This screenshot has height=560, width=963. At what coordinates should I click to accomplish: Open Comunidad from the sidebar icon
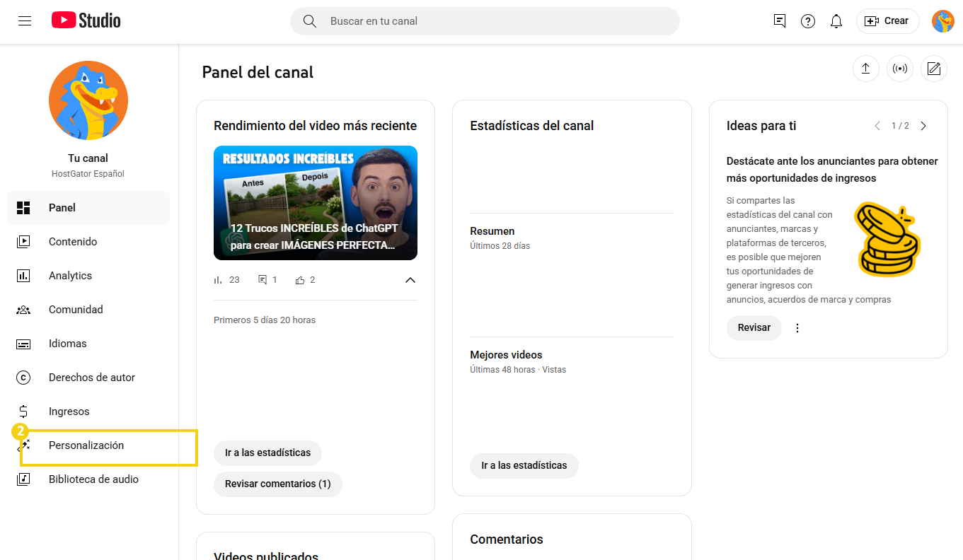pyautogui.click(x=23, y=309)
